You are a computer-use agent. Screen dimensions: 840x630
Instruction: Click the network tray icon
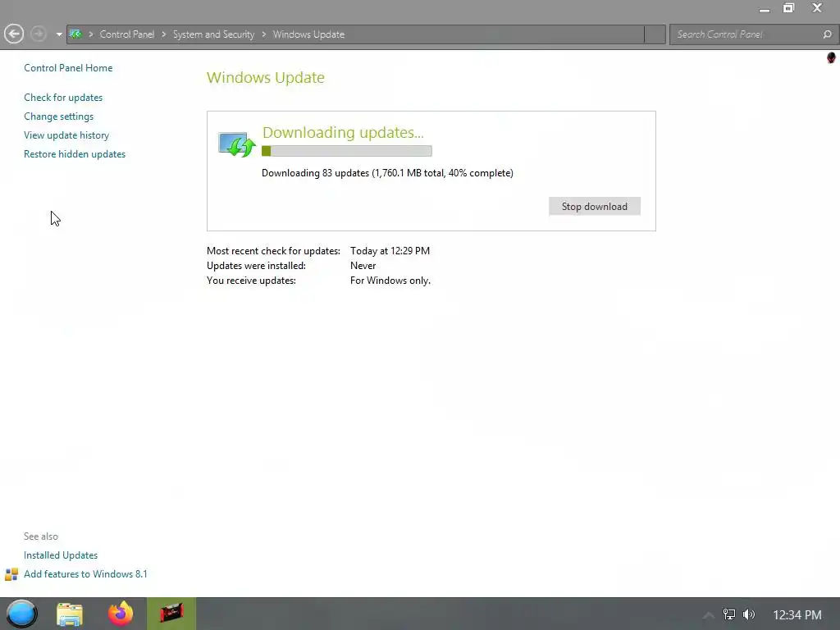point(729,614)
